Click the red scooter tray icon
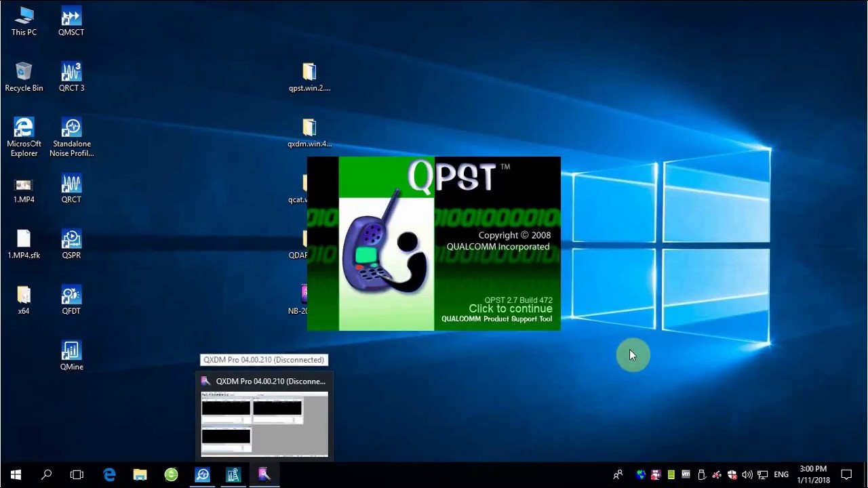868x488 pixels. [x=716, y=474]
